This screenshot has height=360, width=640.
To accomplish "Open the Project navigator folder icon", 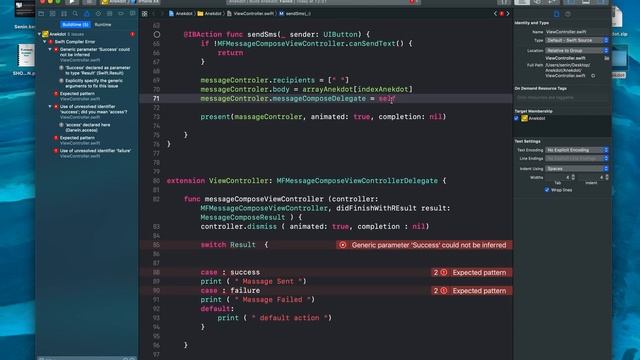I will [x=41, y=13].
